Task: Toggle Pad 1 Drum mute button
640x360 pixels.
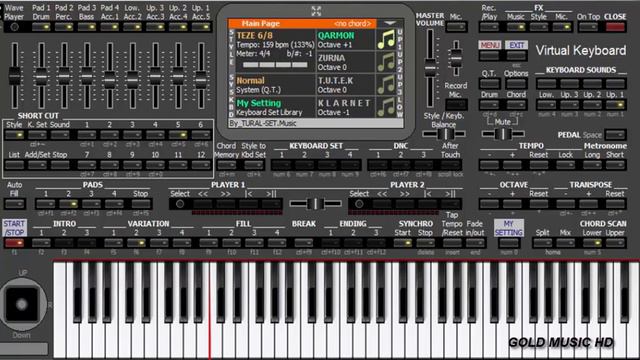Action: (41, 27)
